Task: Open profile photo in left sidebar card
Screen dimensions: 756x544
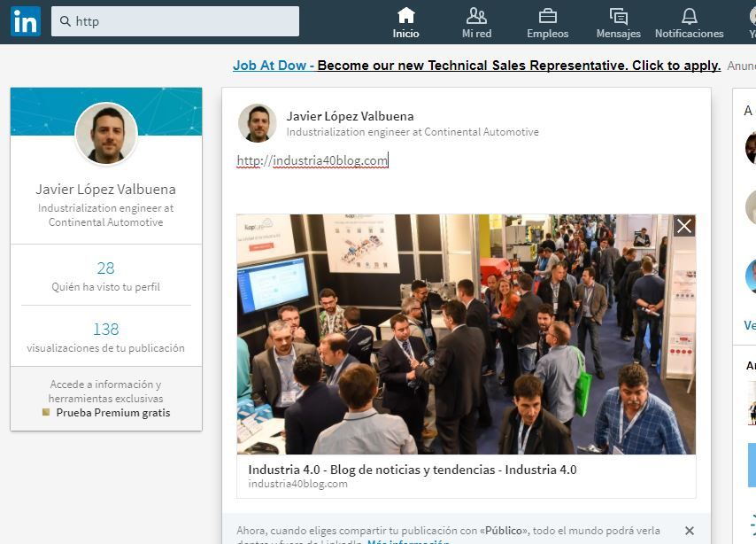Action: tap(106, 133)
